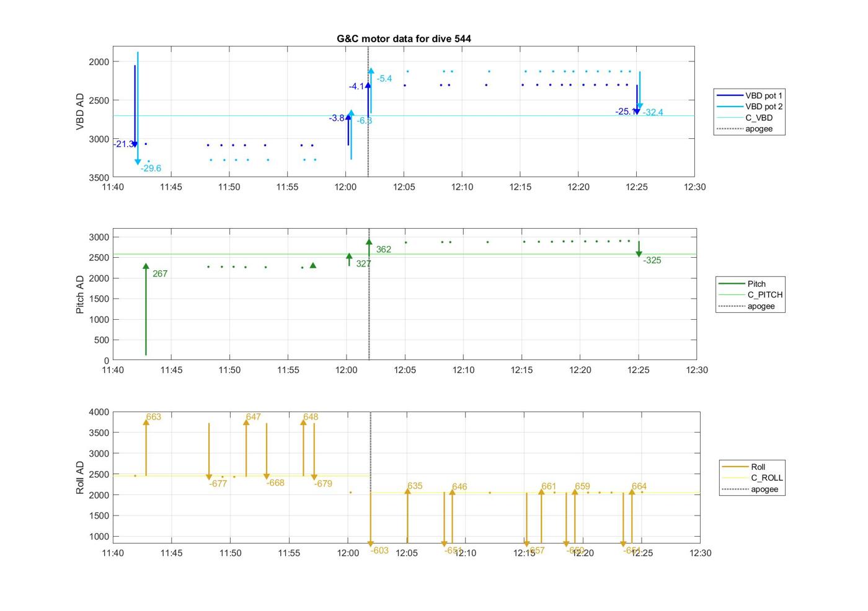
Task: Click the "635" roll move label
Action: [x=415, y=486]
